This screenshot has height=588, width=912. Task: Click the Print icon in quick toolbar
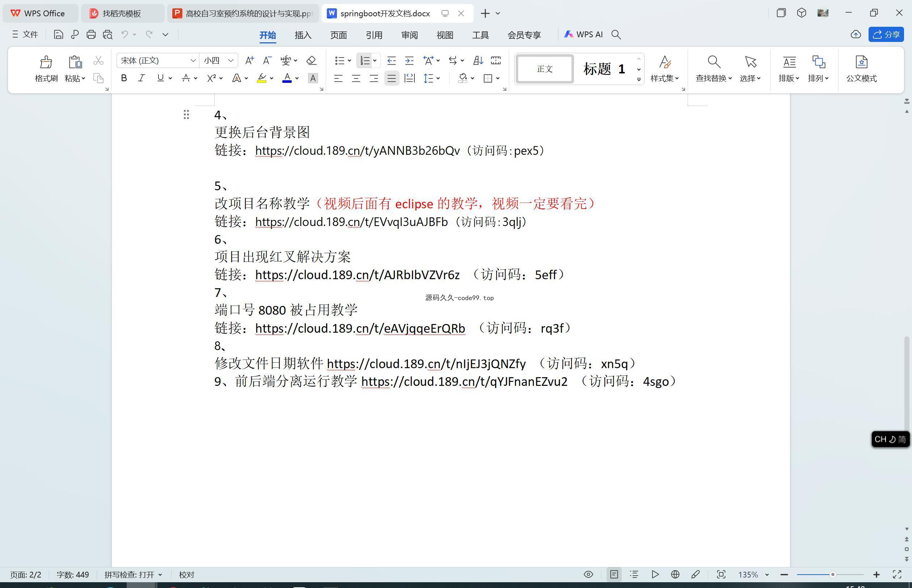[x=91, y=35]
